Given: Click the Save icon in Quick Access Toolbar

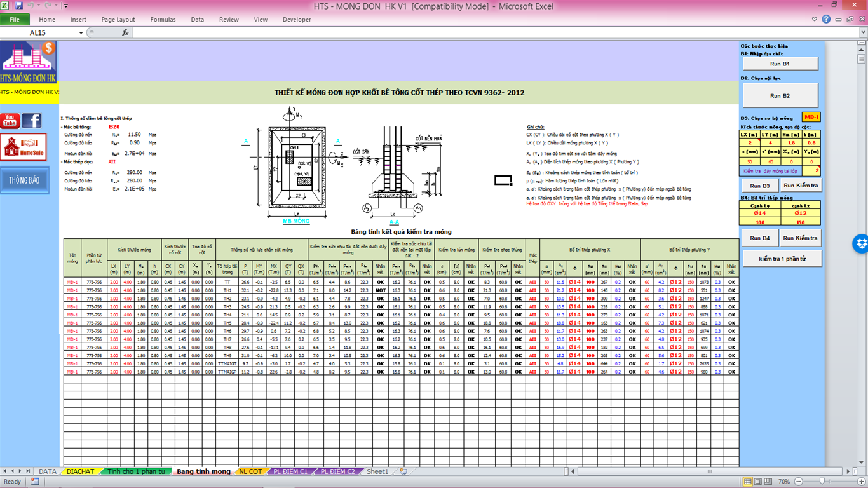Looking at the screenshot, I should coord(19,6).
